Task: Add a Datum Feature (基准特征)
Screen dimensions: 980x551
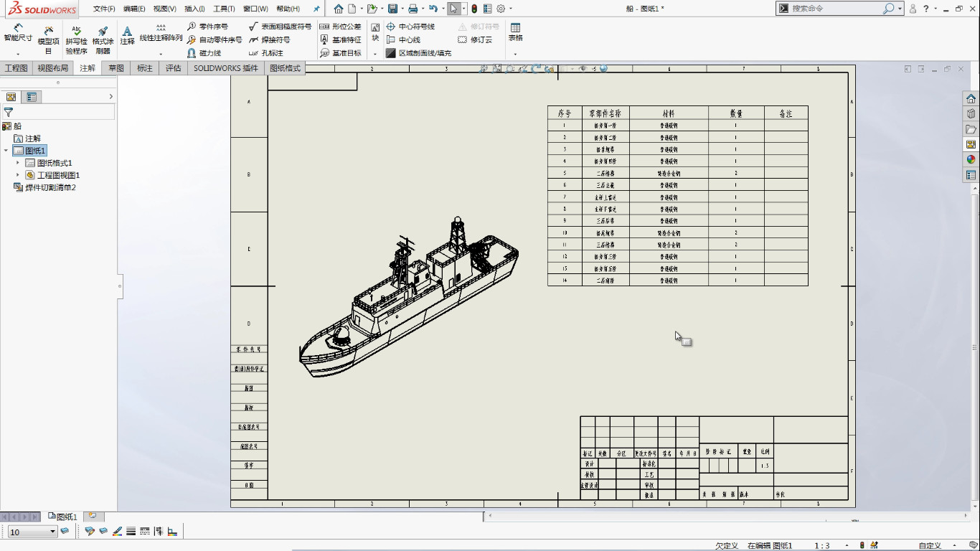Action: pos(340,40)
